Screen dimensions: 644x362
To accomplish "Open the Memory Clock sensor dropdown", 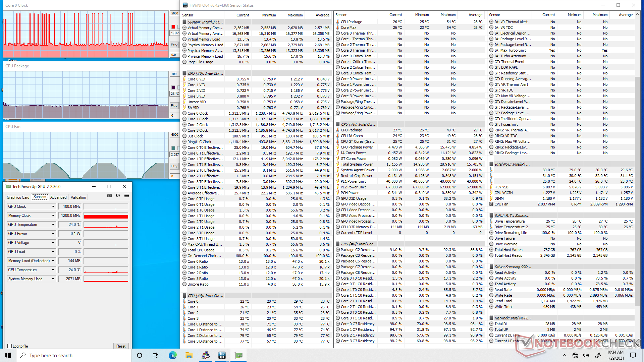I will tap(53, 216).
